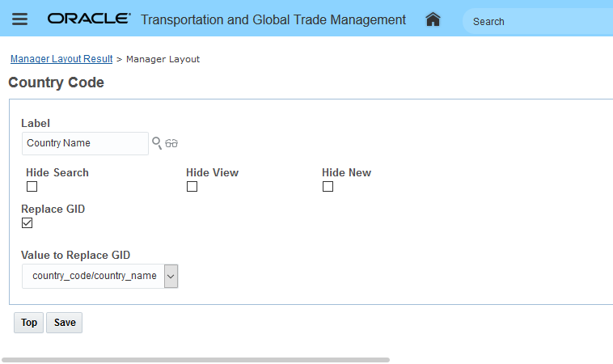Enable the Hide Search checkbox

pos(32,187)
